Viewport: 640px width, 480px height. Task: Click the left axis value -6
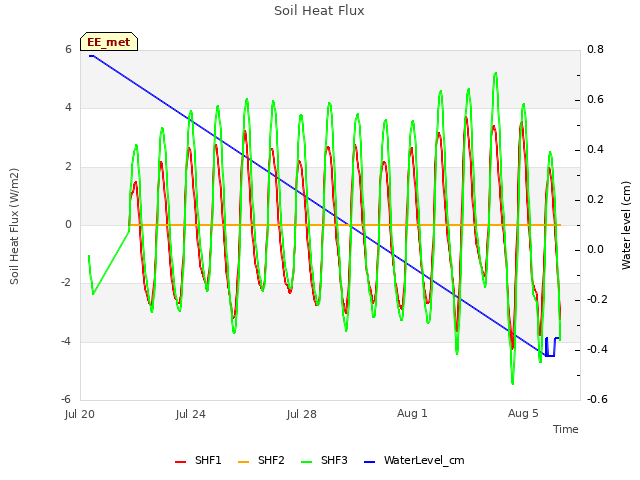click(x=66, y=399)
